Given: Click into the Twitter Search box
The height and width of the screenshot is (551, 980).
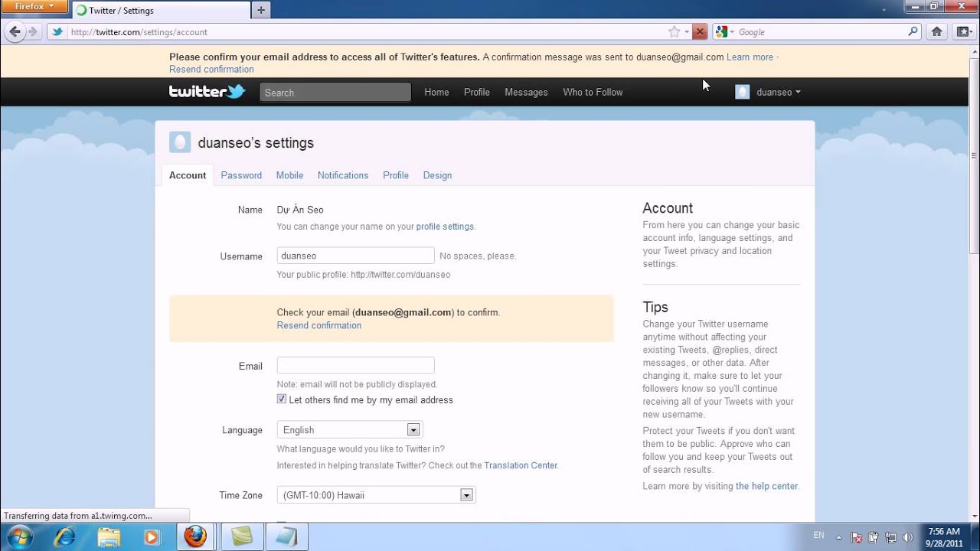Looking at the screenshot, I should click(x=335, y=93).
